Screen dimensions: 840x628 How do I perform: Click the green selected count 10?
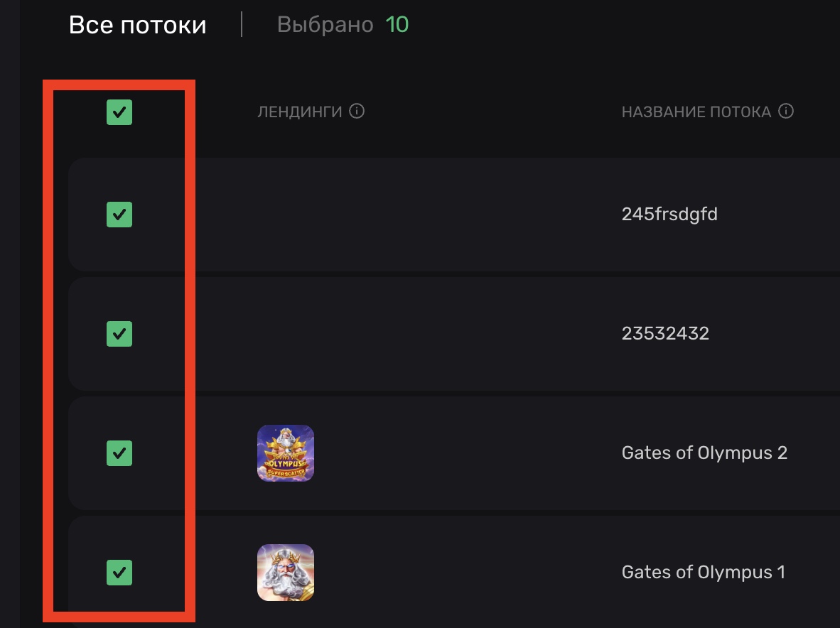397,25
